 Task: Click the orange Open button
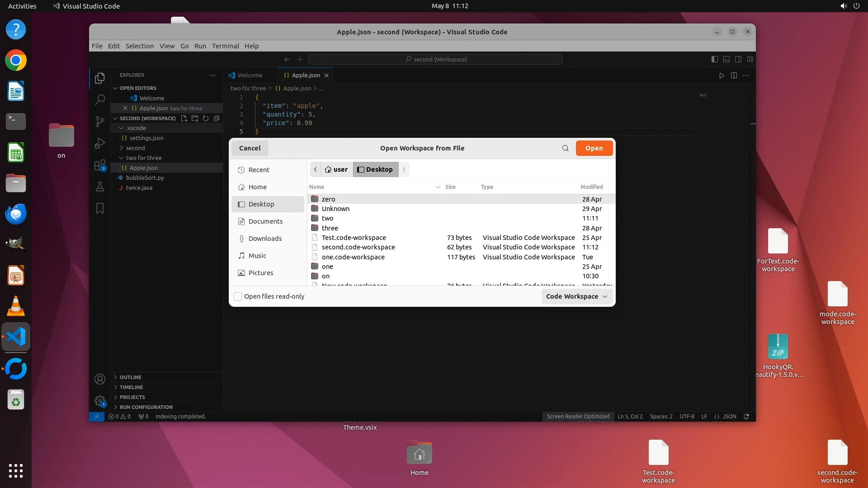click(x=594, y=148)
